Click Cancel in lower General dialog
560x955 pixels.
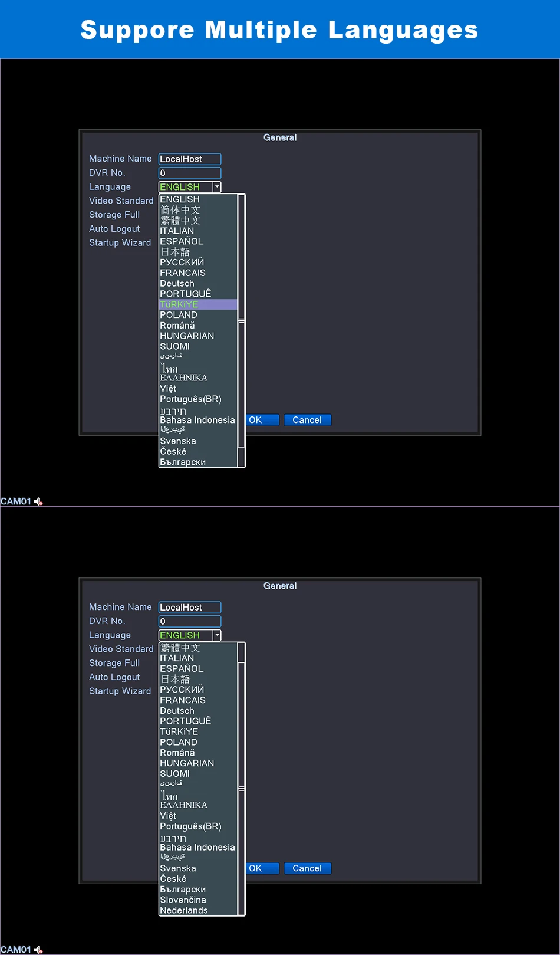(307, 868)
